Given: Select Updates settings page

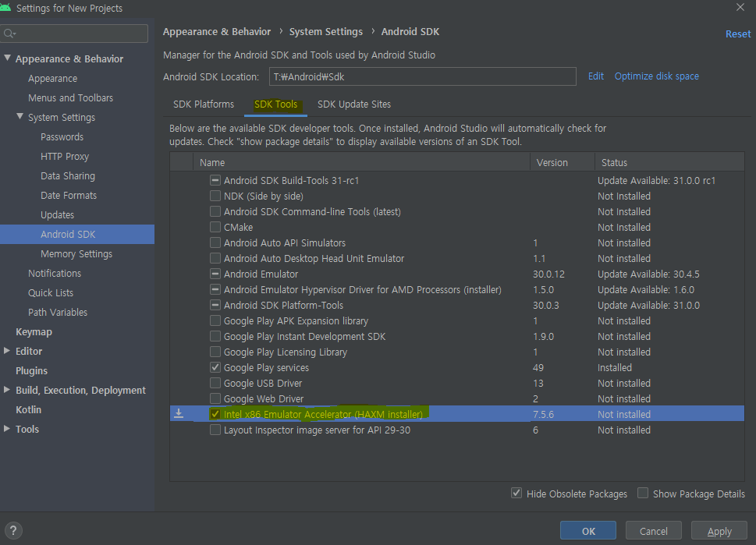Looking at the screenshot, I should (58, 215).
